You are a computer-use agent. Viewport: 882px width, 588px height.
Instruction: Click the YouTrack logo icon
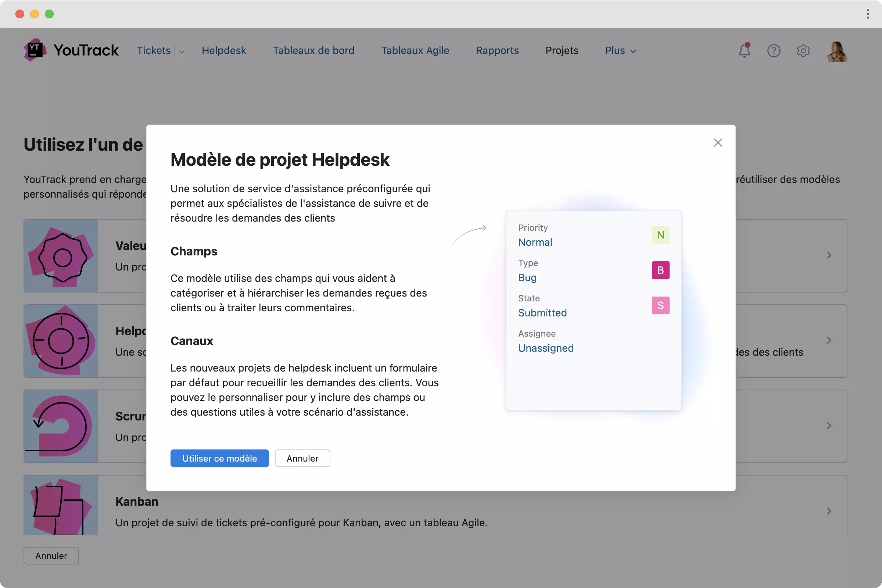35,50
